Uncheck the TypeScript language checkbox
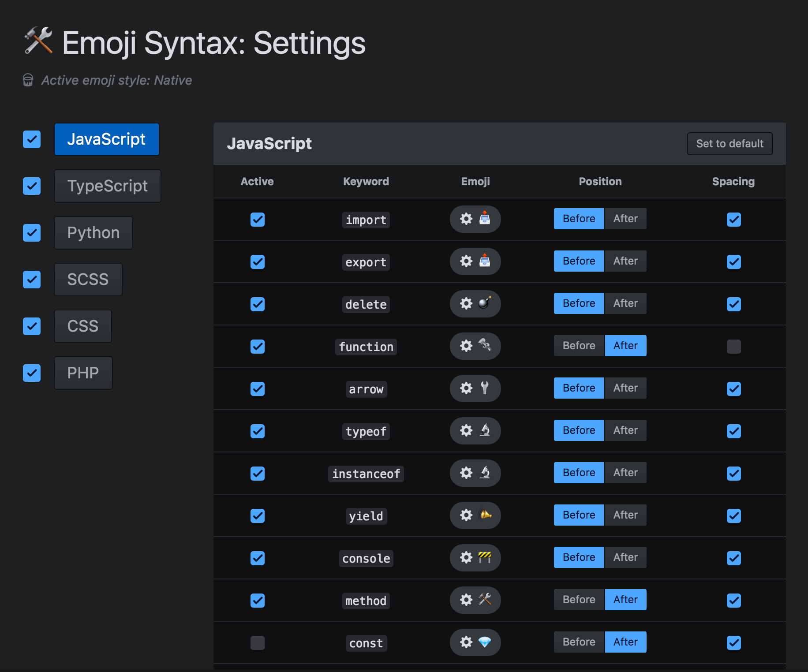Image resolution: width=808 pixels, height=672 pixels. pyautogui.click(x=32, y=186)
